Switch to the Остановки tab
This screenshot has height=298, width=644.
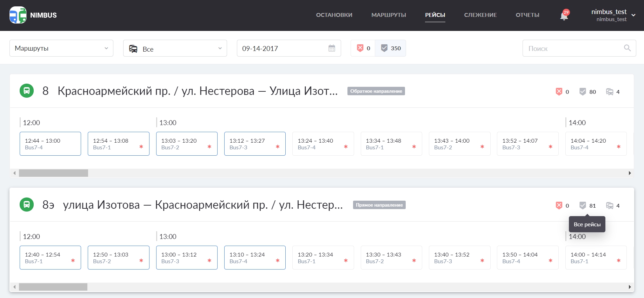click(334, 15)
